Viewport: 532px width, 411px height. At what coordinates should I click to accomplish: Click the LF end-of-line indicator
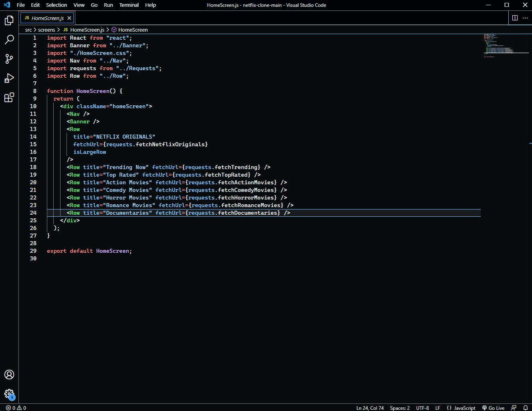pos(438,408)
